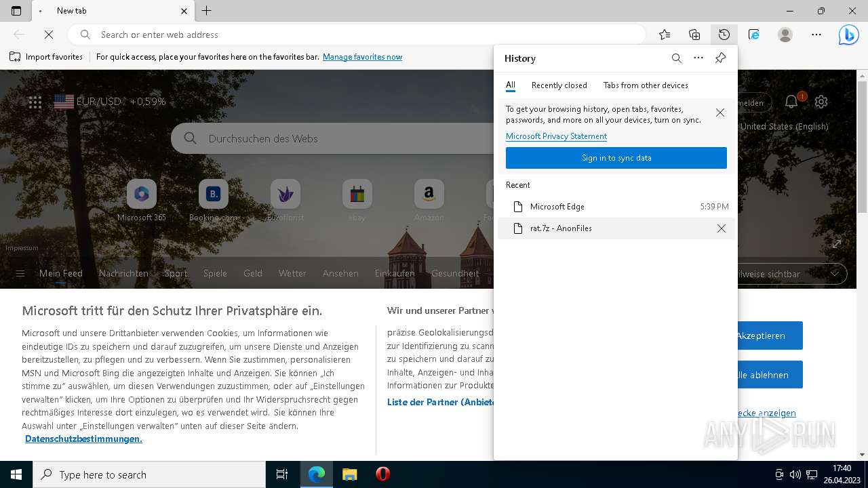Select the Ansehen feed tab
The image size is (868, 488).
tap(340, 274)
